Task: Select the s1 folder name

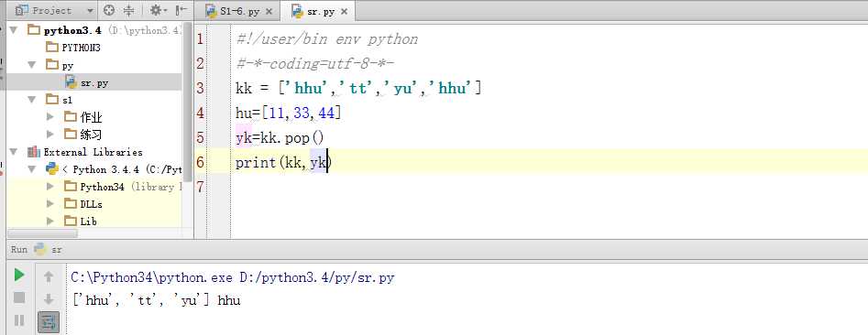Action: click(67, 100)
